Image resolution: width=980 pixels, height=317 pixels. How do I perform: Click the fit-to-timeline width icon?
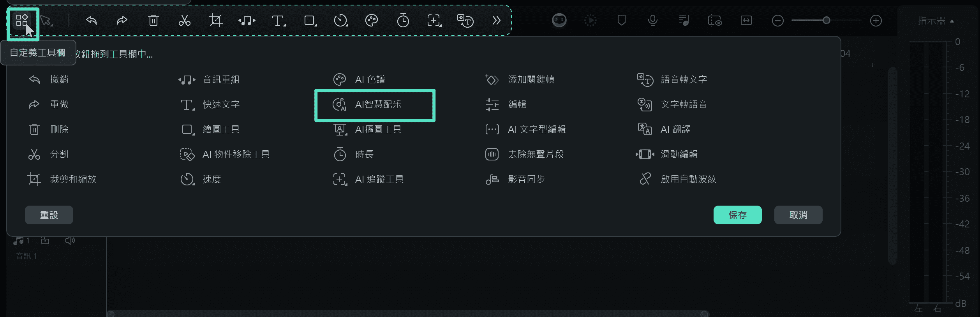point(746,20)
